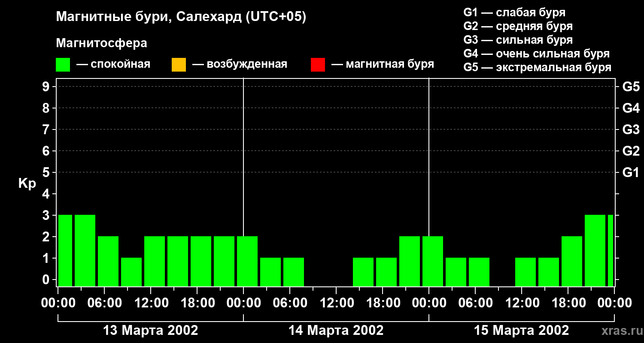Click legend line "G5 — экстремальная буря"
This screenshot has width=644, height=343.
tap(537, 67)
